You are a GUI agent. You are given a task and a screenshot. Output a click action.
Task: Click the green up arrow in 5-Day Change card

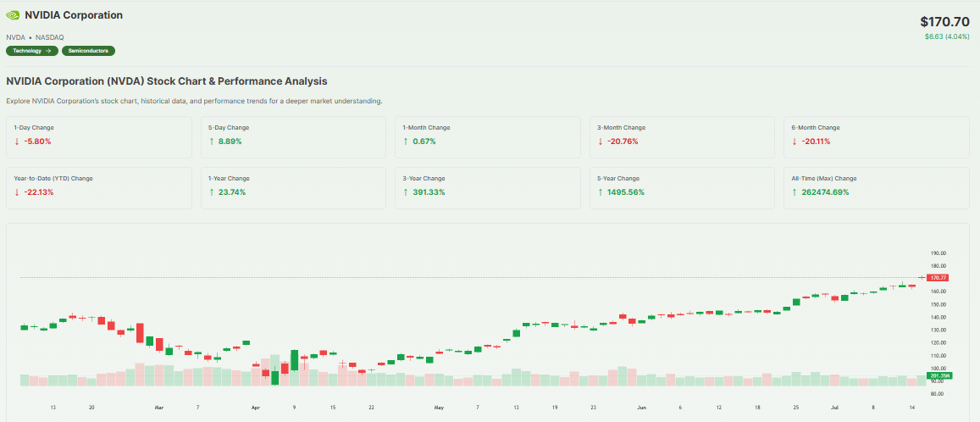(x=211, y=142)
